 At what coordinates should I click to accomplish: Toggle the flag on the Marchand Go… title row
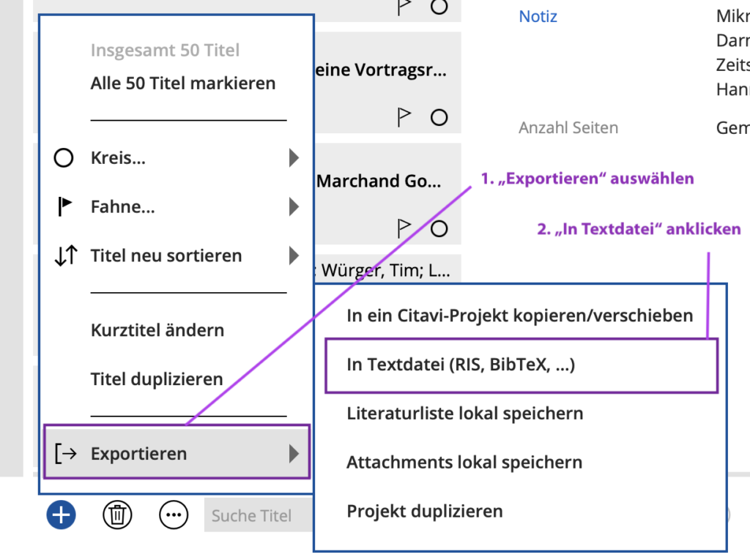[404, 228]
